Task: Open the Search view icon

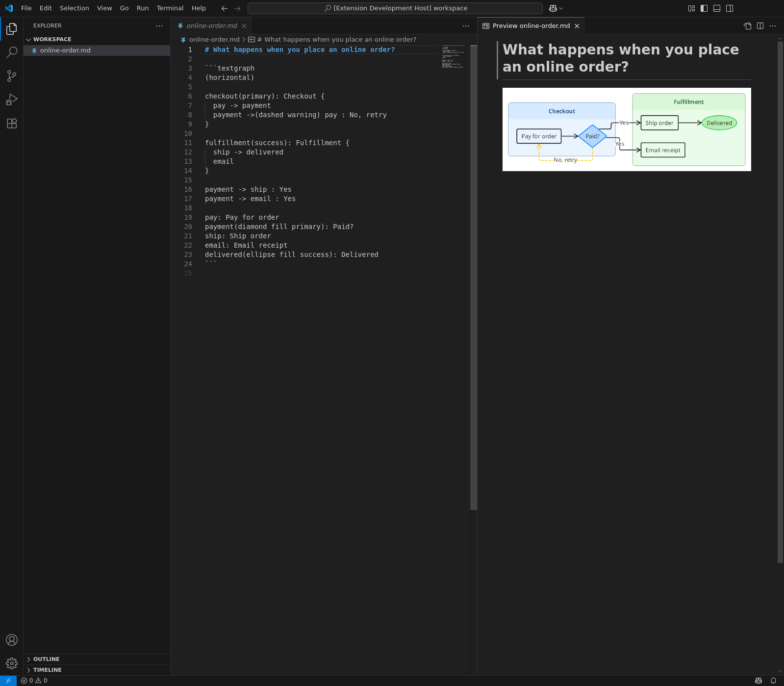Action: (12, 52)
